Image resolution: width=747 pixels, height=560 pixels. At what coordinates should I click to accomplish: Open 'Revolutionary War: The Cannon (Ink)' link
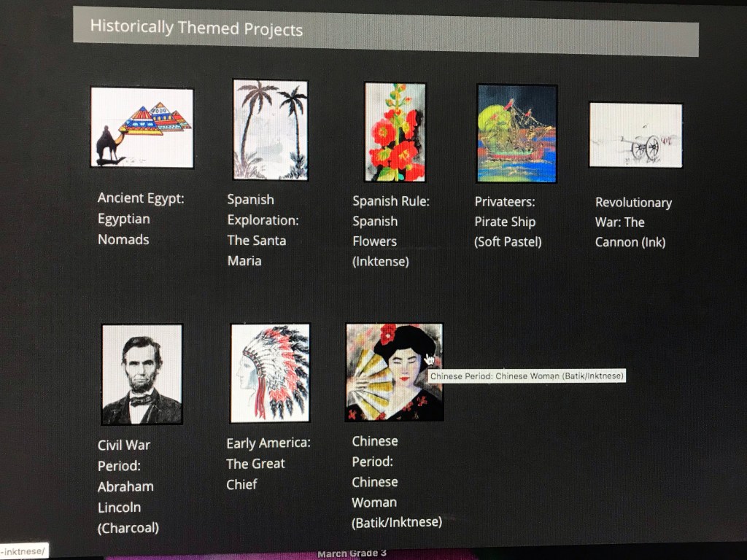coord(632,222)
